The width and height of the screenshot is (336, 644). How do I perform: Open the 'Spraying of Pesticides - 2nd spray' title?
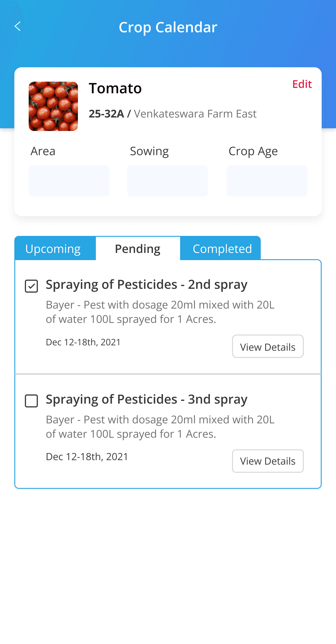(147, 285)
